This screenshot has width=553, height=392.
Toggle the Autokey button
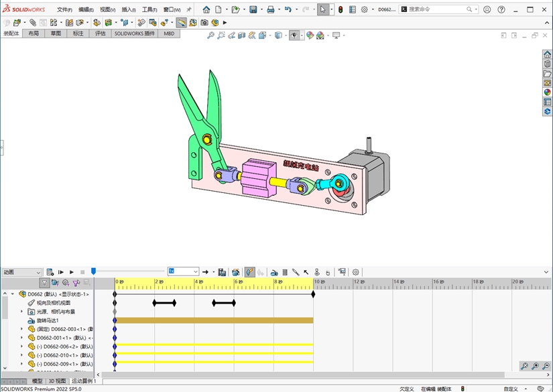[249, 272]
